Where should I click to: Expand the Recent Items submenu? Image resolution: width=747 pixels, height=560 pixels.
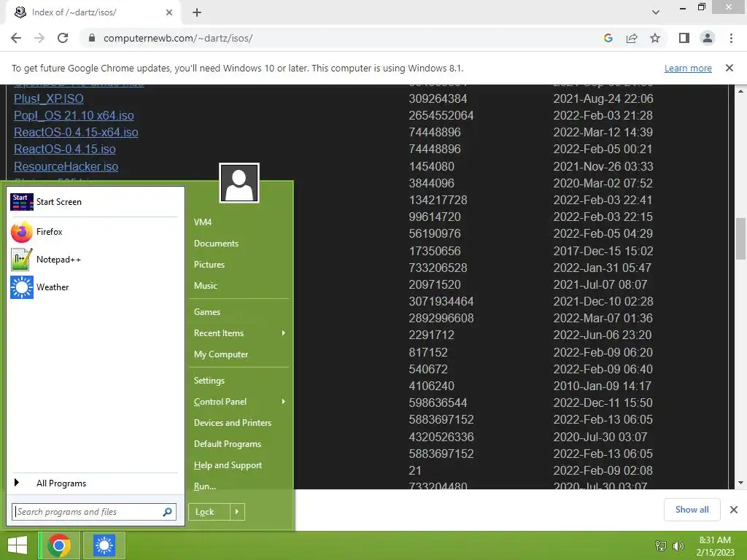click(x=239, y=332)
